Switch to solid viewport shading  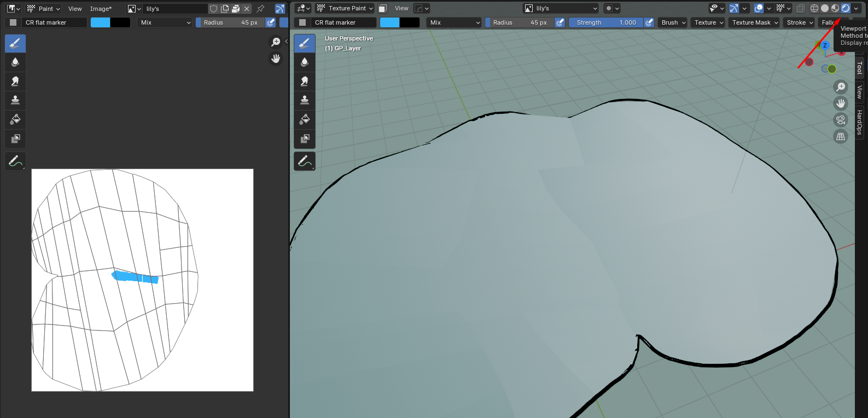(x=825, y=8)
